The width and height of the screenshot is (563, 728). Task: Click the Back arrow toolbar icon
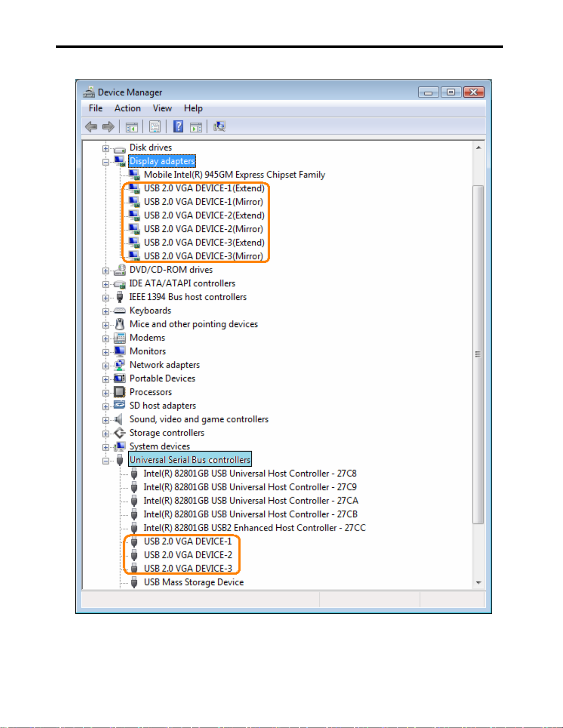[91, 126]
